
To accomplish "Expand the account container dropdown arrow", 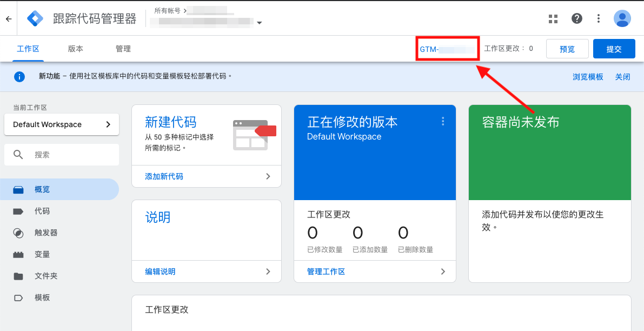I will pyautogui.click(x=259, y=23).
